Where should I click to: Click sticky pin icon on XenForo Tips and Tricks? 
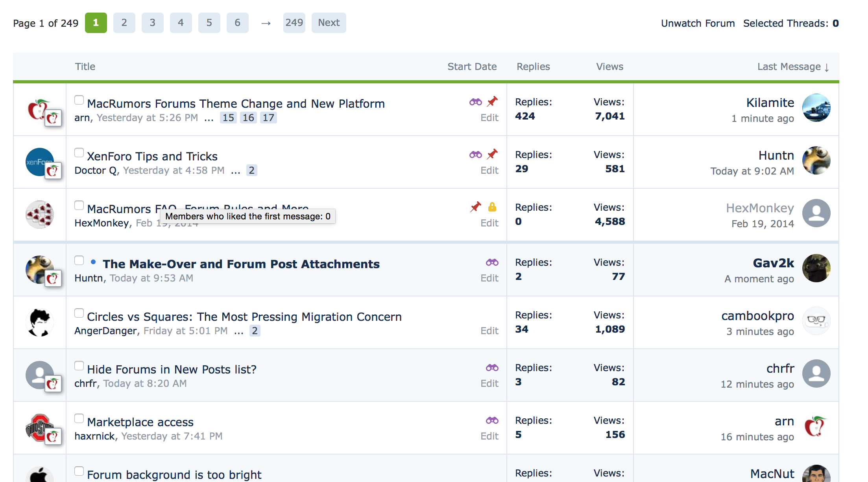[492, 154]
